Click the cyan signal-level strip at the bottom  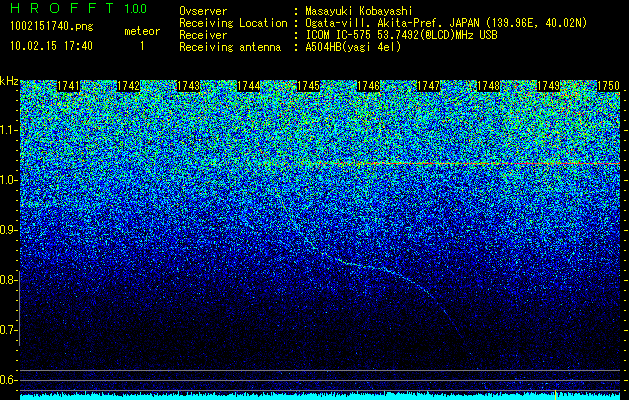click(x=320, y=397)
